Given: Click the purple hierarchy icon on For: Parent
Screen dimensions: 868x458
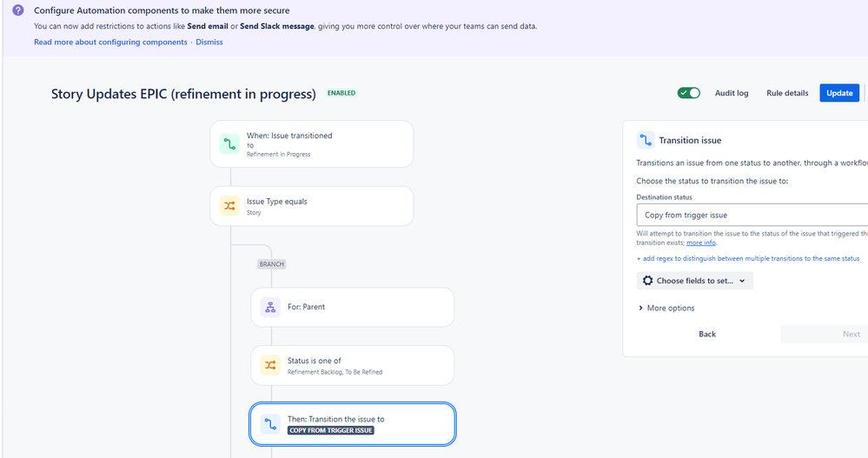Looking at the screenshot, I should point(270,307).
